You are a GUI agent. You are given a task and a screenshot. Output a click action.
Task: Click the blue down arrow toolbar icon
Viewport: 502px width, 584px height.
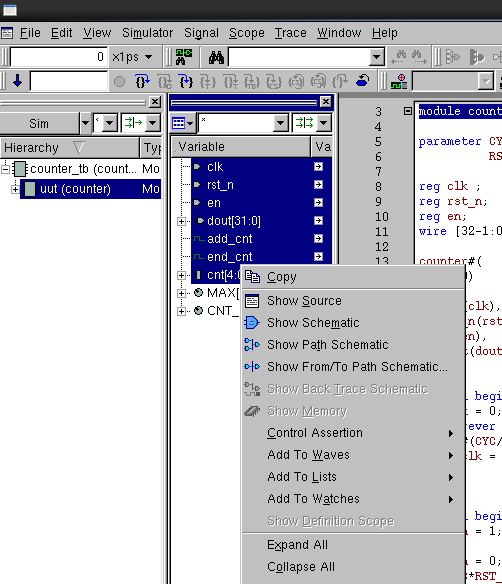[x=18, y=80]
